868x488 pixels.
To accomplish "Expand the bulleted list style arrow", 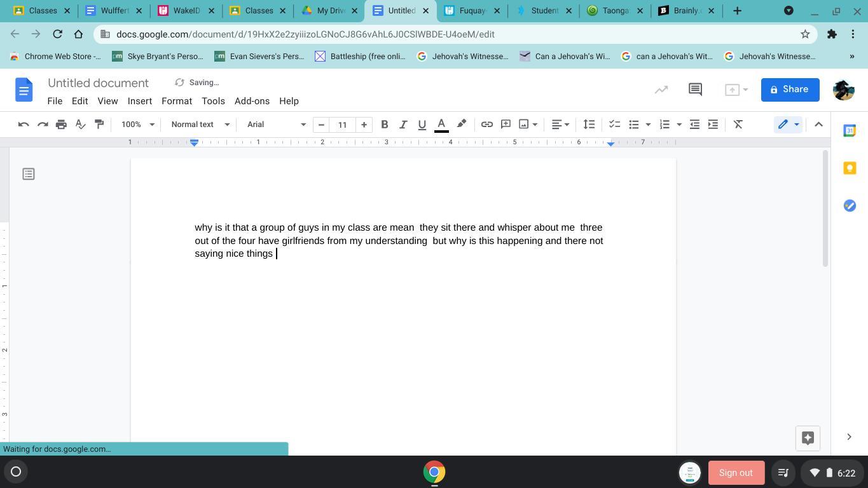I will [x=648, y=125].
